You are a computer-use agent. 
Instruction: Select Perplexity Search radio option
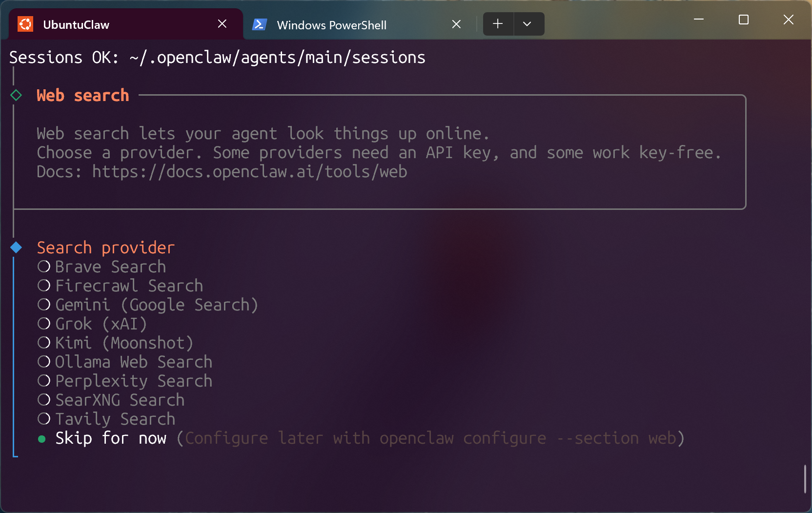coord(125,381)
